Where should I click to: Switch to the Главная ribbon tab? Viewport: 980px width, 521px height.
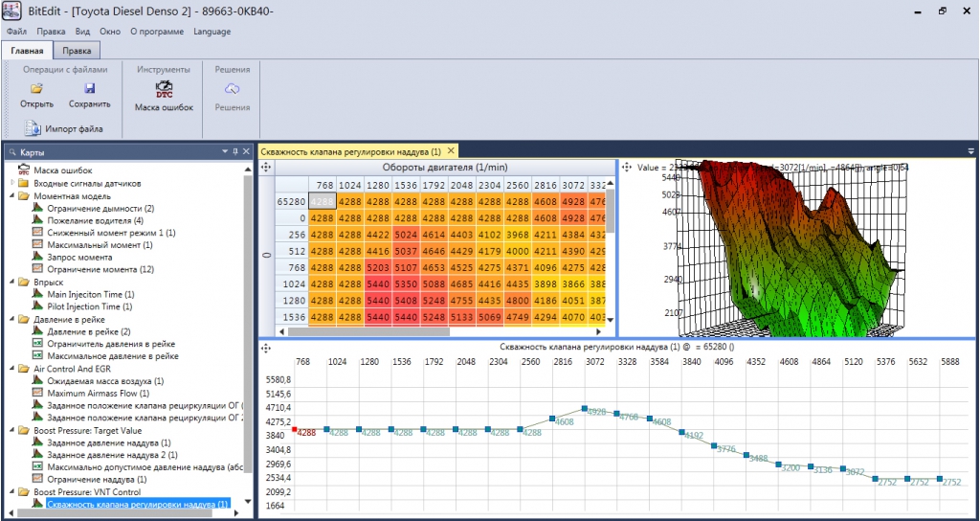click(x=27, y=51)
